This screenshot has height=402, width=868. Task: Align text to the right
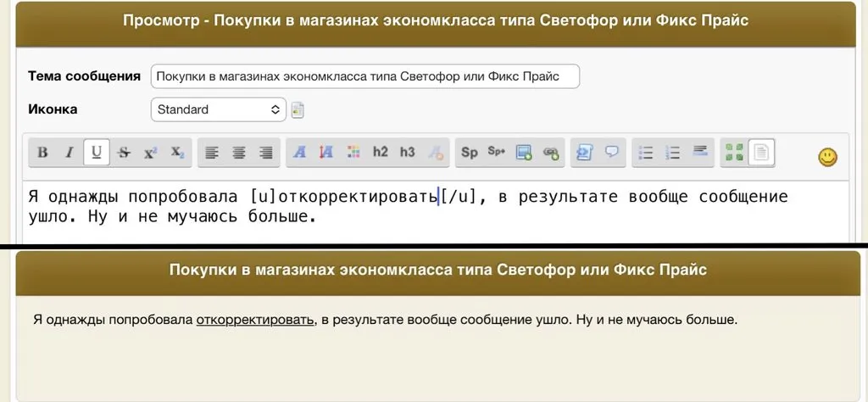[265, 153]
